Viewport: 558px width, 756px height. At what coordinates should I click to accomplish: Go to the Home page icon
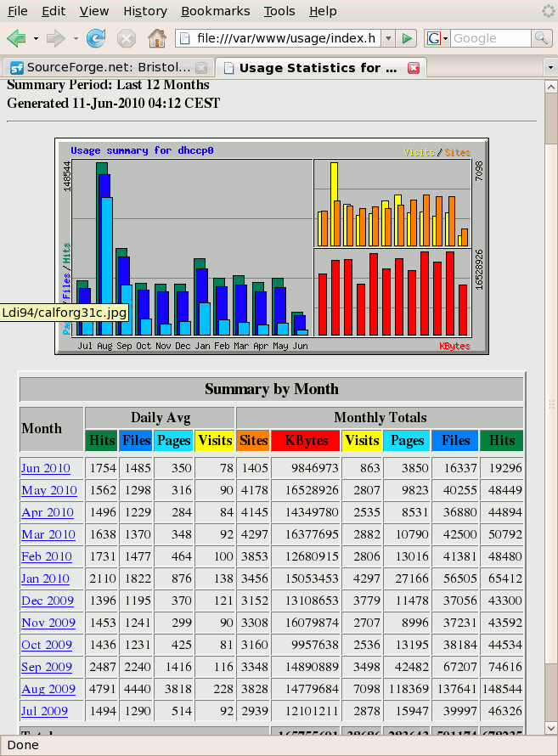coord(157,38)
